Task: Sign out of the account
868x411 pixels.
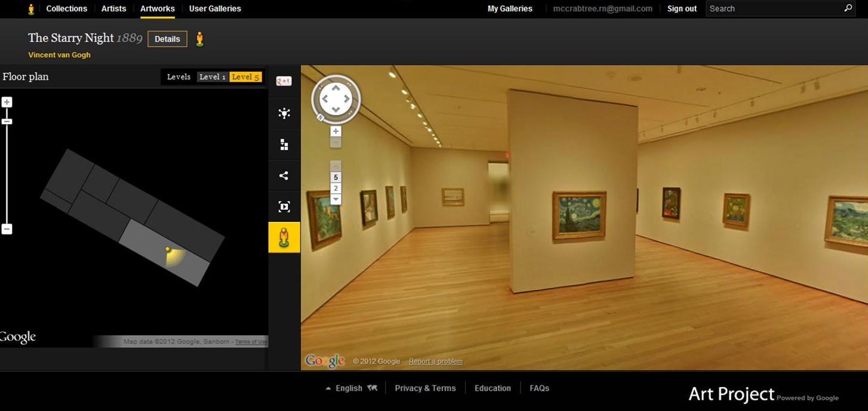Action: [682, 9]
